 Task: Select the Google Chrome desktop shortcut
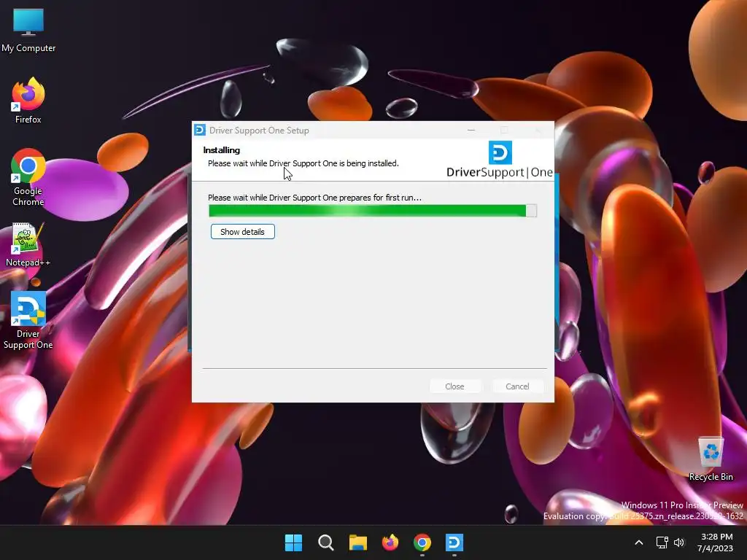(x=28, y=177)
